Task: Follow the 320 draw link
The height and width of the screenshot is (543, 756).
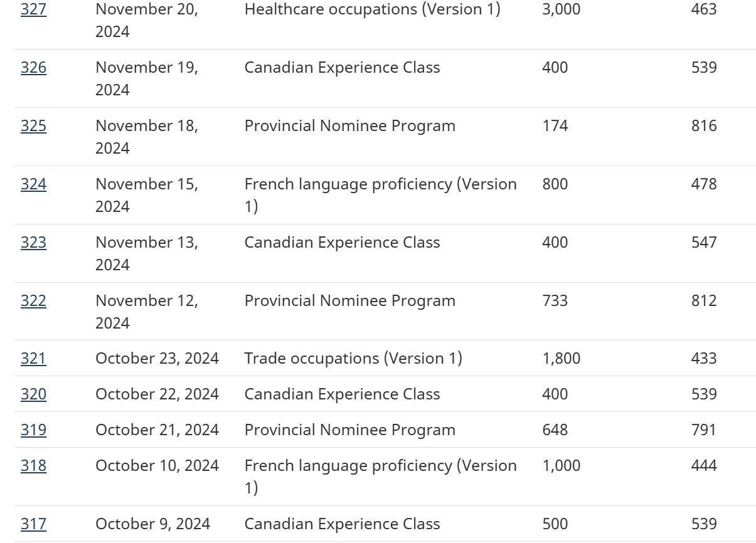Action: pyautogui.click(x=33, y=394)
